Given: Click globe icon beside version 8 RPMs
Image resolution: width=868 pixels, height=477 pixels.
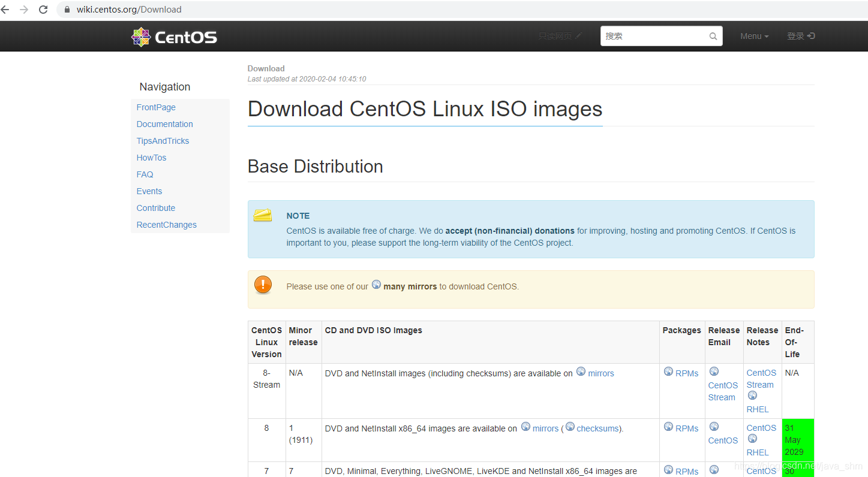Looking at the screenshot, I should (x=668, y=427).
